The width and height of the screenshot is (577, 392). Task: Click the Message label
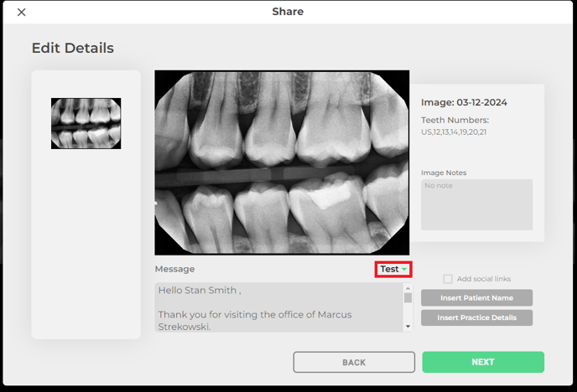[x=174, y=269]
